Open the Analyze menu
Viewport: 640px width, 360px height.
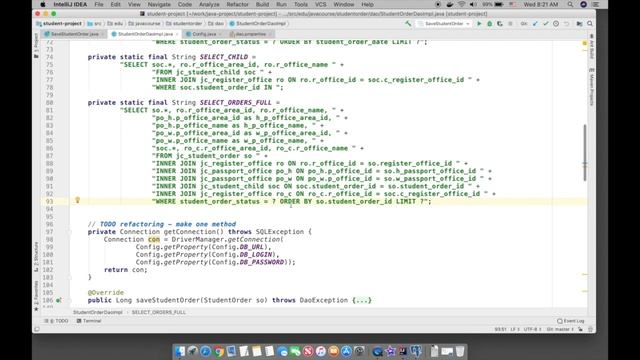point(209,4)
